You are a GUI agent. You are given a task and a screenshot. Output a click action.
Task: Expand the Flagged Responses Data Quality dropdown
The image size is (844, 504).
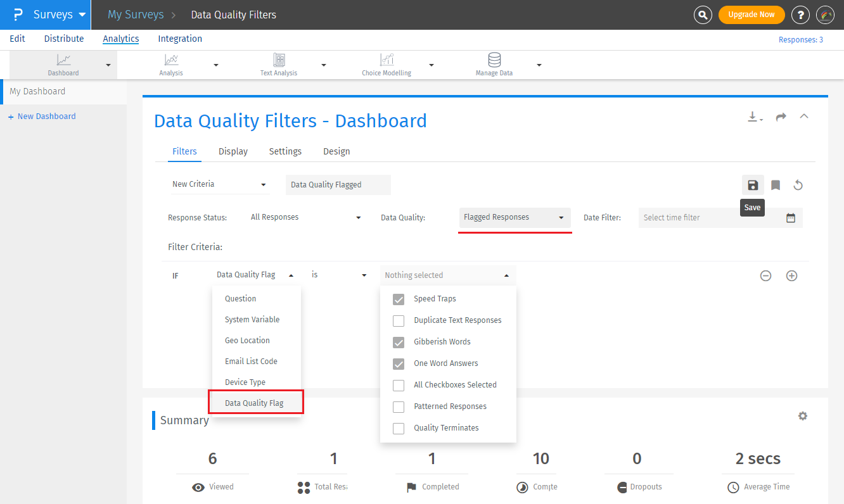(x=514, y=217)
